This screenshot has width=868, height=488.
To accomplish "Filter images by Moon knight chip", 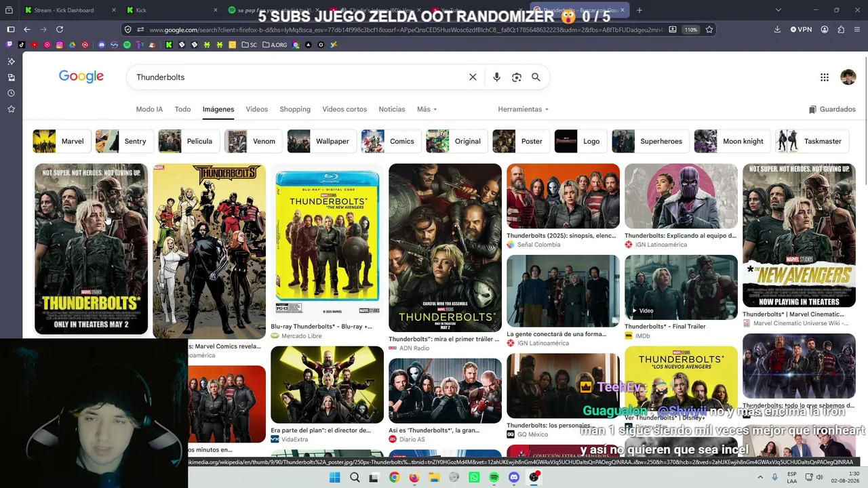I will pos(732,141).
